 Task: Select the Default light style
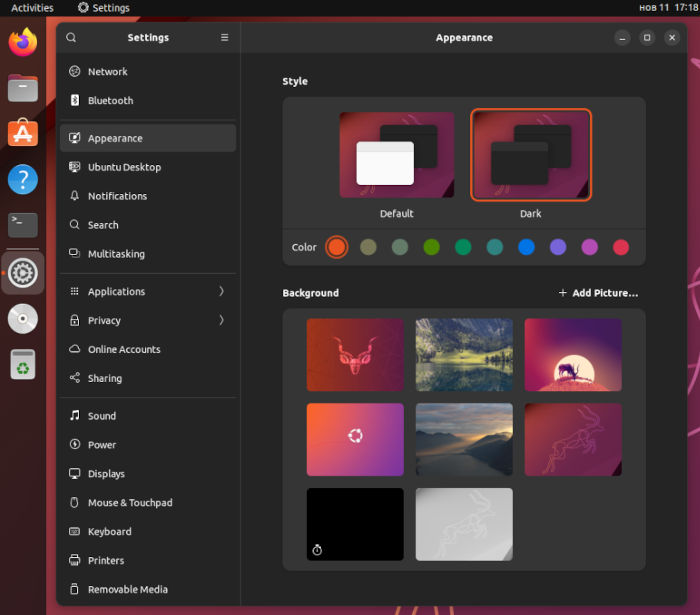[396, 155]
